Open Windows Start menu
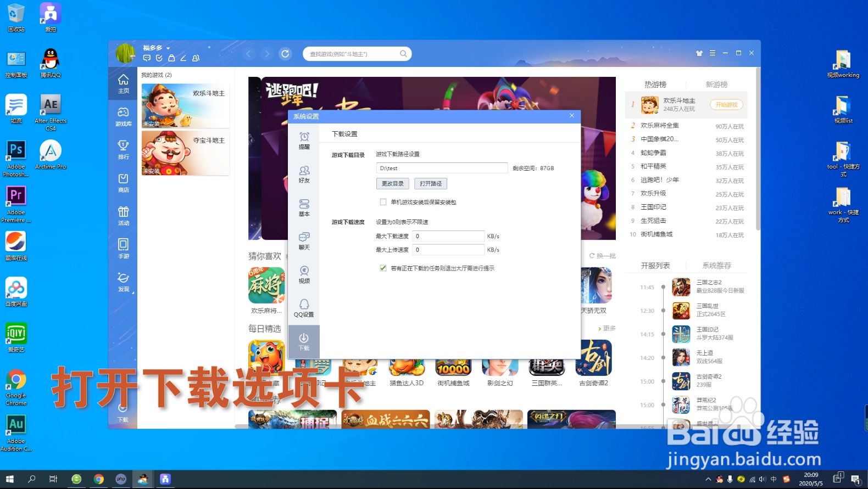The width and height of the screenshot is (868, 489). pos(10,479)
